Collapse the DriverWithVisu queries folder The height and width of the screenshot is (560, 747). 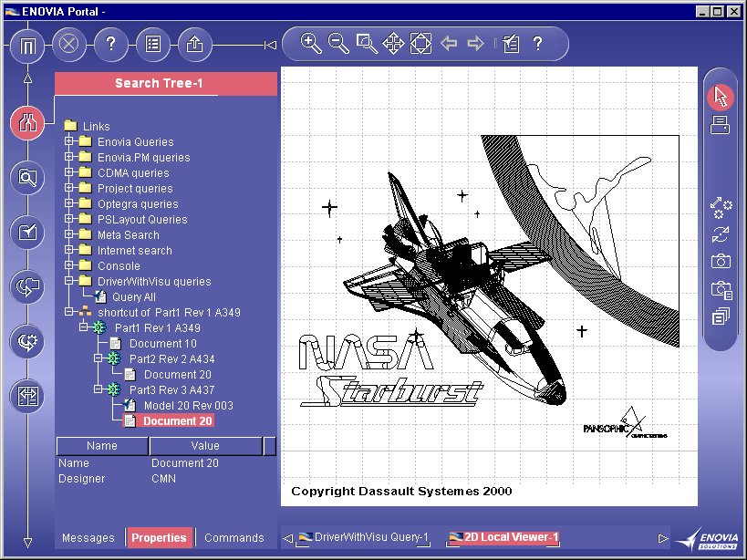pyautogui.click(x=69, y=281)
